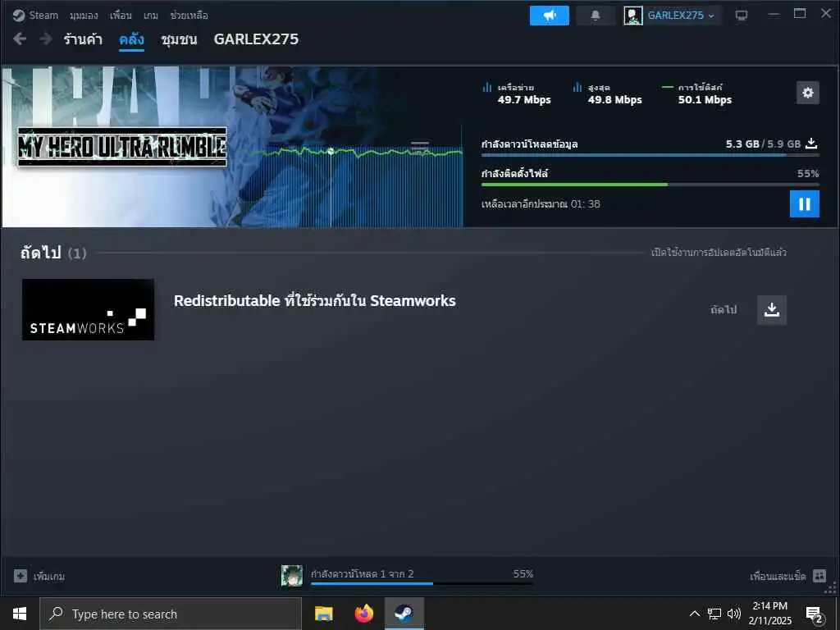
Task: Click the เปิดใช้งานการอัปเดตอัตโนมัติแล้ว auto-update text
Action: 719,253
